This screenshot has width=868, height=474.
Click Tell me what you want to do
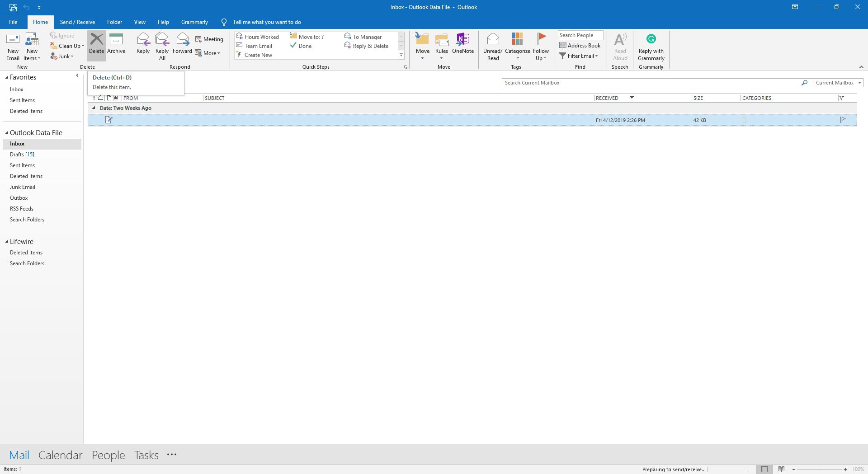[267, 22]
